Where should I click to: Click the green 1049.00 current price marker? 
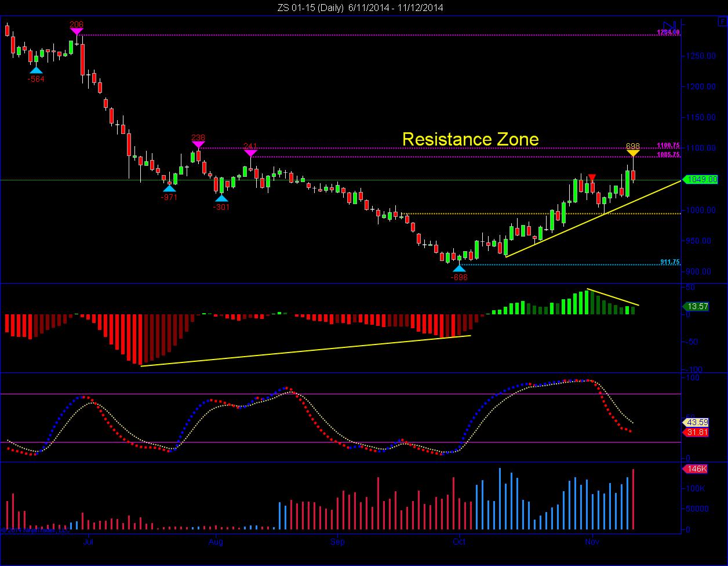click(701, 180)
